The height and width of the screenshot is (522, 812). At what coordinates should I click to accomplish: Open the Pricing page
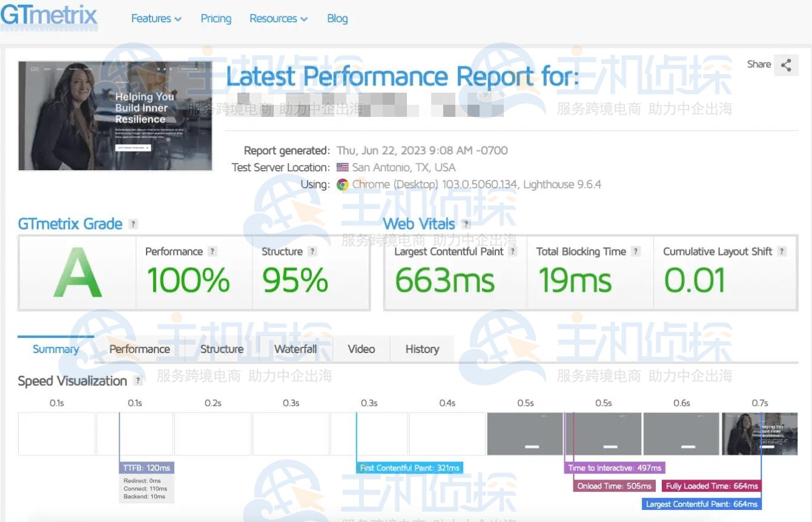[216, 19]
